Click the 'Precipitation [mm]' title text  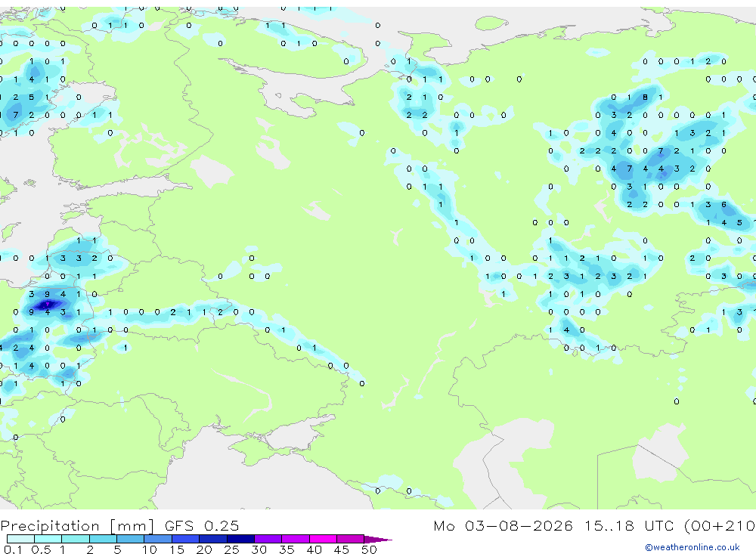(x=77, y=526)
